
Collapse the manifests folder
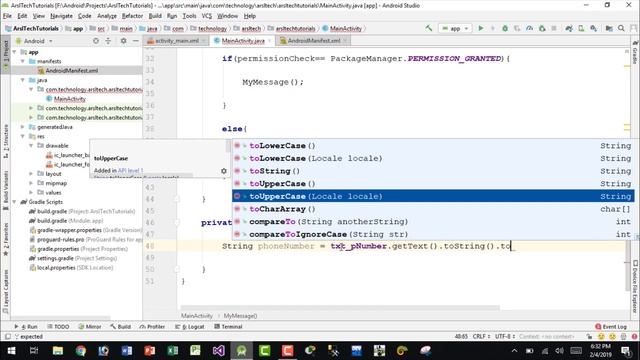click(x=23, y=61)
